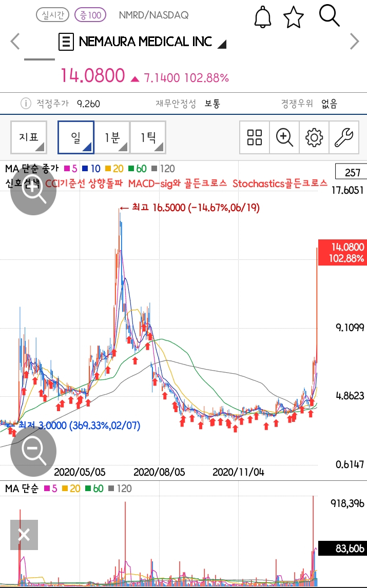
Task: Select MACD-sig와 골든크로스 signal
Action: 177,184
